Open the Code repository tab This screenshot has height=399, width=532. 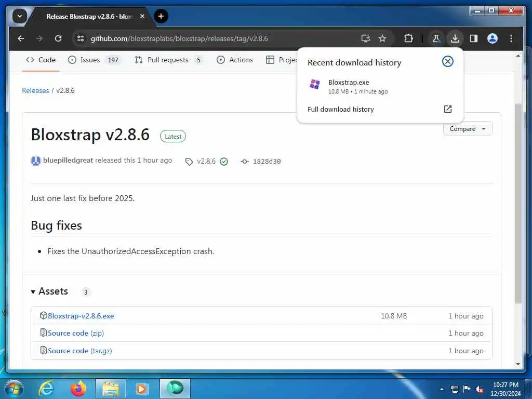[x=41, y=60]
